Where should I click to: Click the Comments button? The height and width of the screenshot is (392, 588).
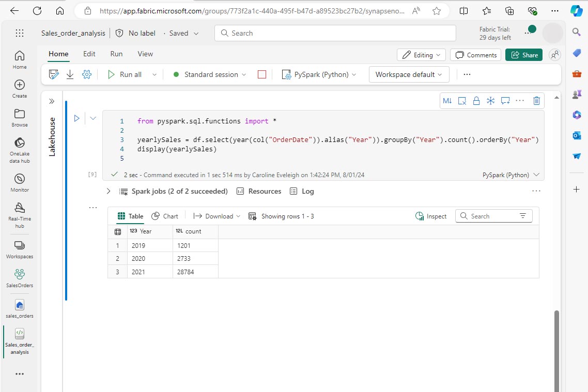(475, 55)
